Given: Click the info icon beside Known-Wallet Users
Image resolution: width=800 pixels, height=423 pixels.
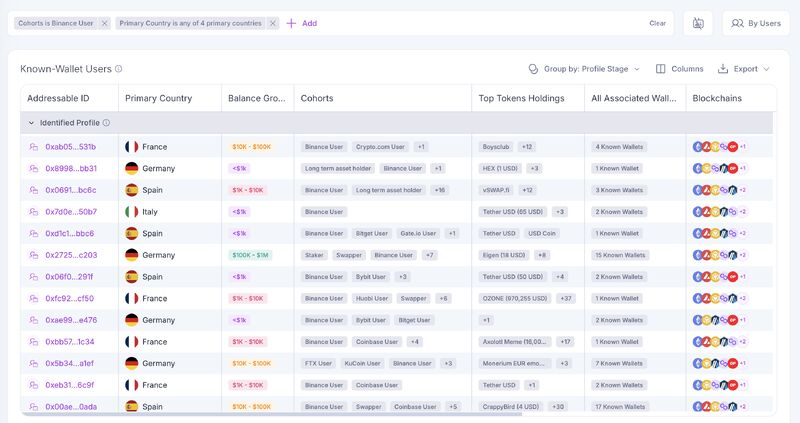Looking at the screenshot, I should point(118,69).
